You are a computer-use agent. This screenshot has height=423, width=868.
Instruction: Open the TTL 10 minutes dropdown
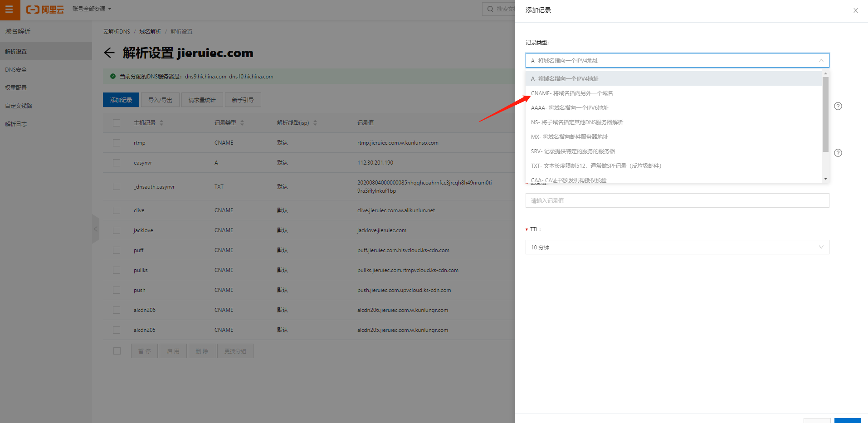[x=677, y=247]
